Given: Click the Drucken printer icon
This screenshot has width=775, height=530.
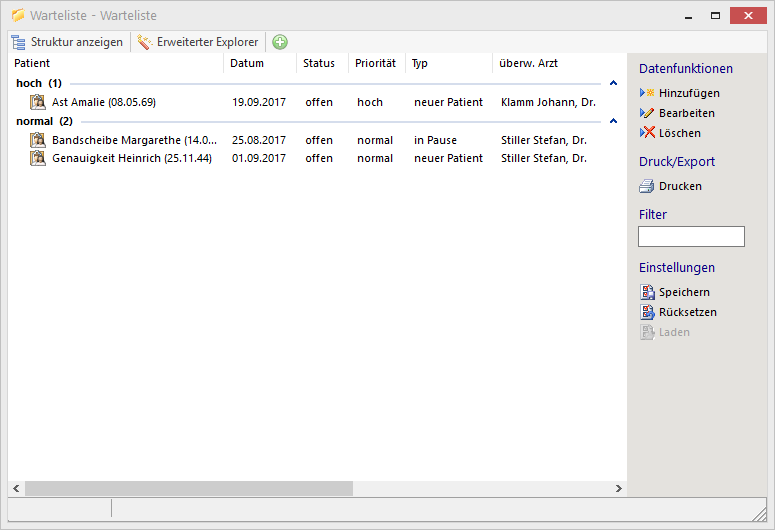Looking at the screenshot, I should tap(647, 186).
